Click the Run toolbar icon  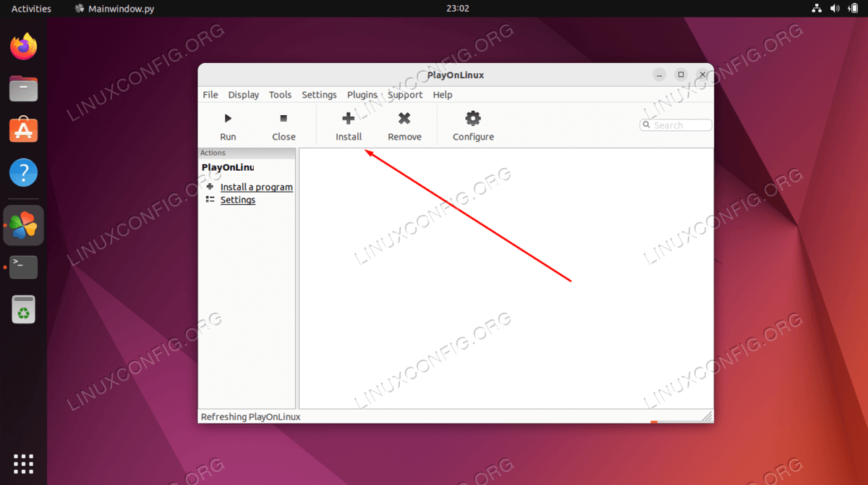228,118
